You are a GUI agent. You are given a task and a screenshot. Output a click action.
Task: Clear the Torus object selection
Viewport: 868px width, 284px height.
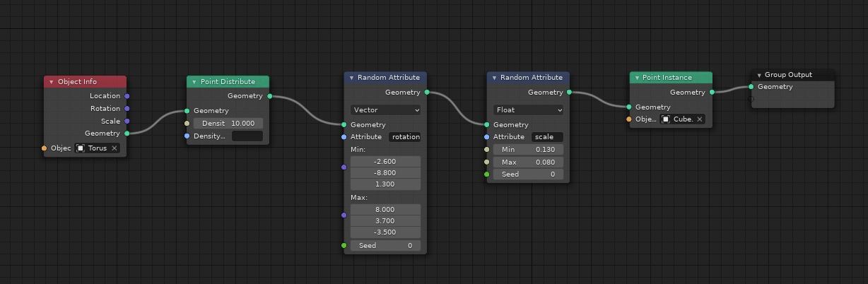(115, 148)
